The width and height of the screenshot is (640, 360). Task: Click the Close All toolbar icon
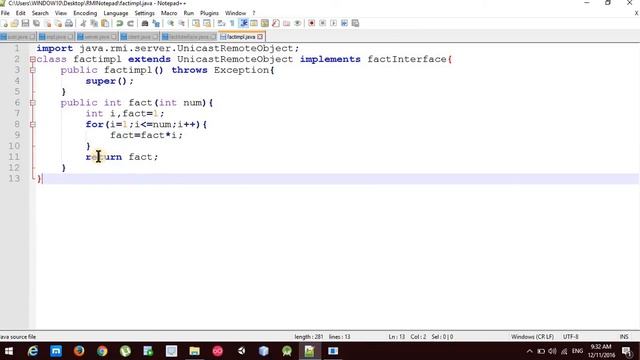[x=58, y=23]
